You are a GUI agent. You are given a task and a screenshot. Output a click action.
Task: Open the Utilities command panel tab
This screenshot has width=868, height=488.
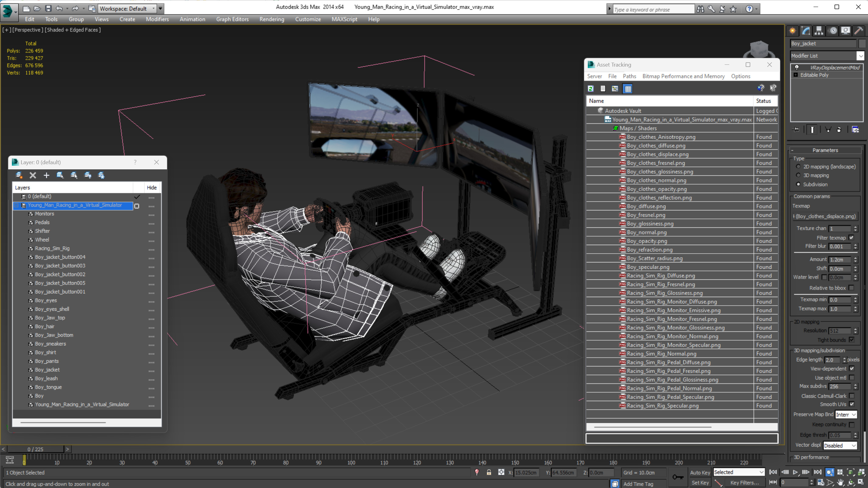[859, 31]
